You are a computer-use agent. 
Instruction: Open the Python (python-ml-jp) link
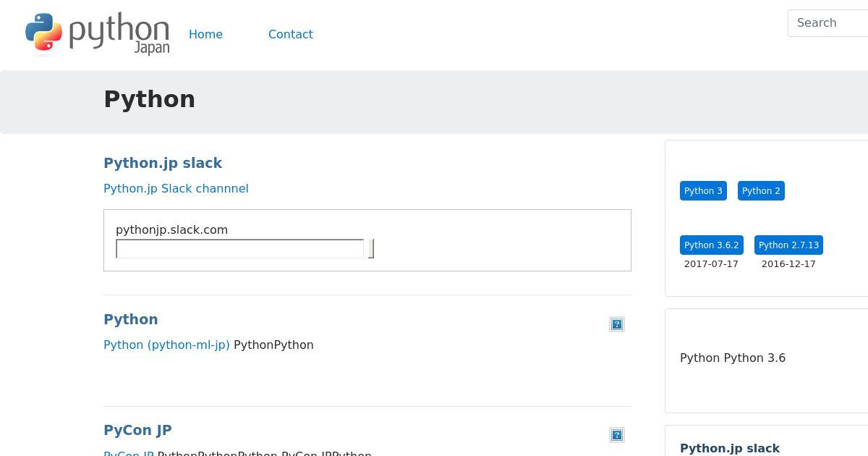[x=166, y=345]
